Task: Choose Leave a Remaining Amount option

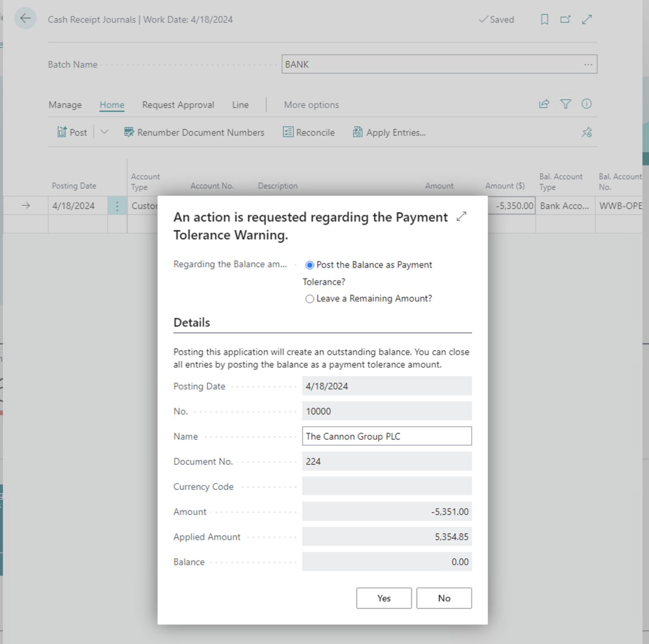Action: 310,299
